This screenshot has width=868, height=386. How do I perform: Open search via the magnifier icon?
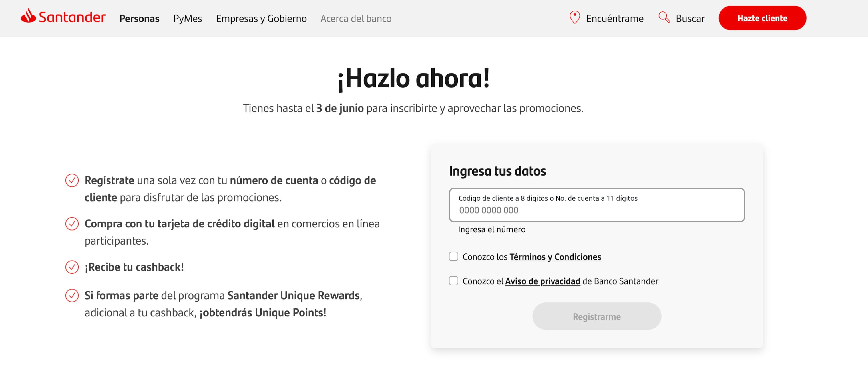664,17
